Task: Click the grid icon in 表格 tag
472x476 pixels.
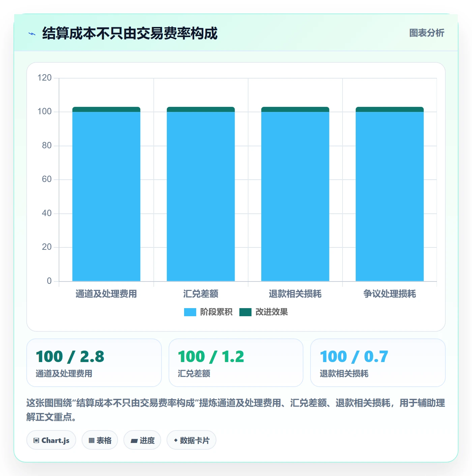Action: [91, 441]
